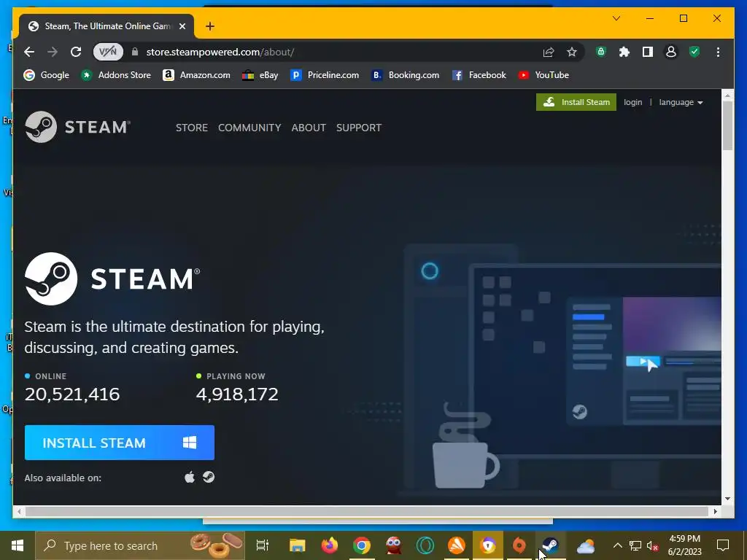Open the green lock extension icon
The image size is (747, 560).
601,52
